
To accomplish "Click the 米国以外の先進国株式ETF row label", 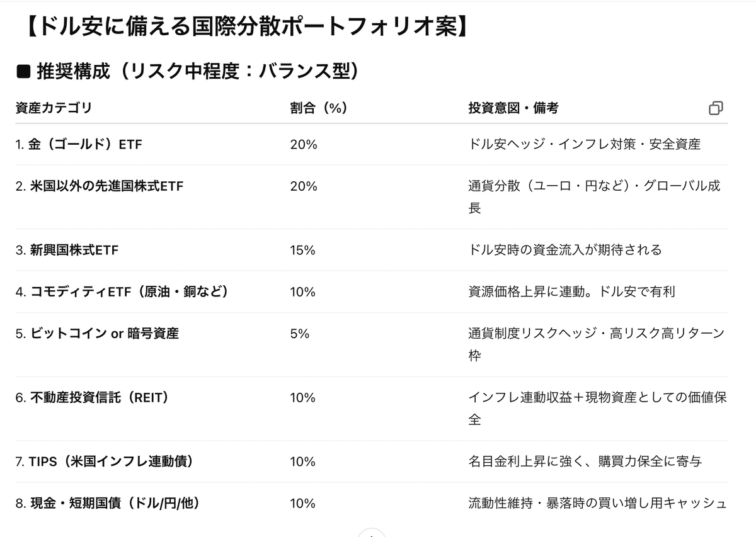I will [100, 186].
